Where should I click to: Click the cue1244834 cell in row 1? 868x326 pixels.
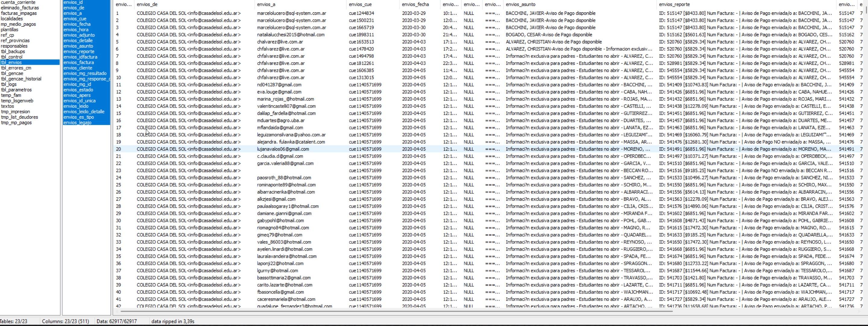coord(361,13)
